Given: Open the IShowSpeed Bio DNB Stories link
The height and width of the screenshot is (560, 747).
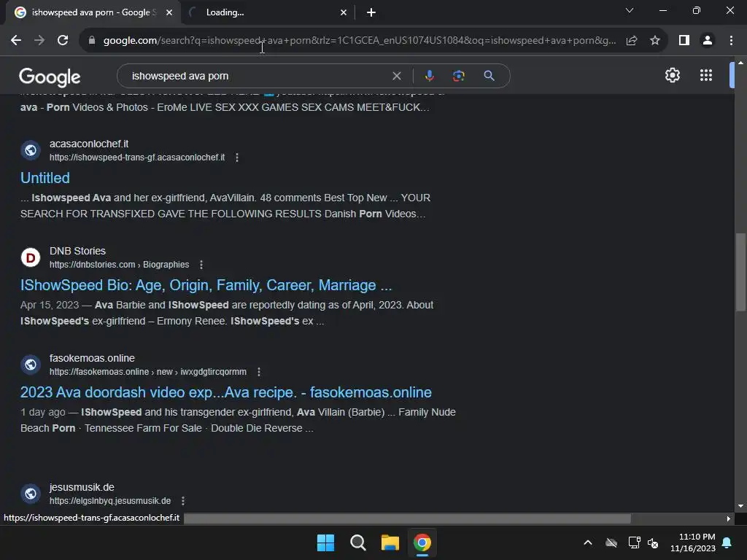Looking at the screenshot, I should click(206, 285).
